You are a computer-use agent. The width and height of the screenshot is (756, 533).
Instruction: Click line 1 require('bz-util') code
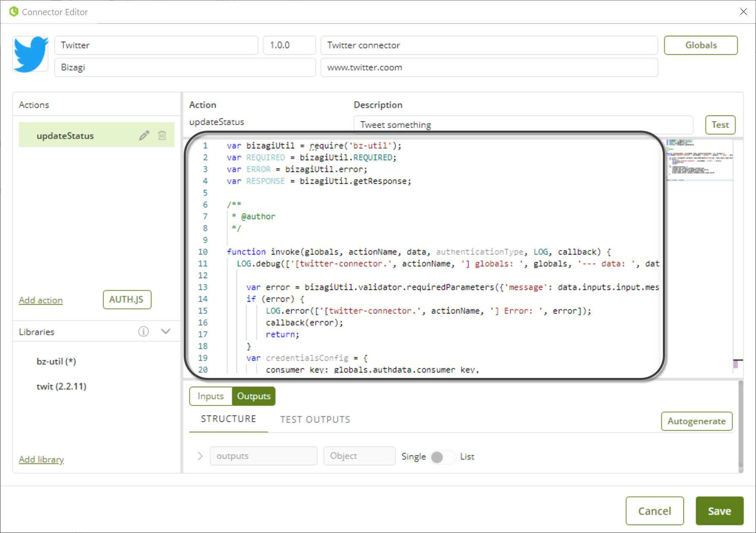314,145
